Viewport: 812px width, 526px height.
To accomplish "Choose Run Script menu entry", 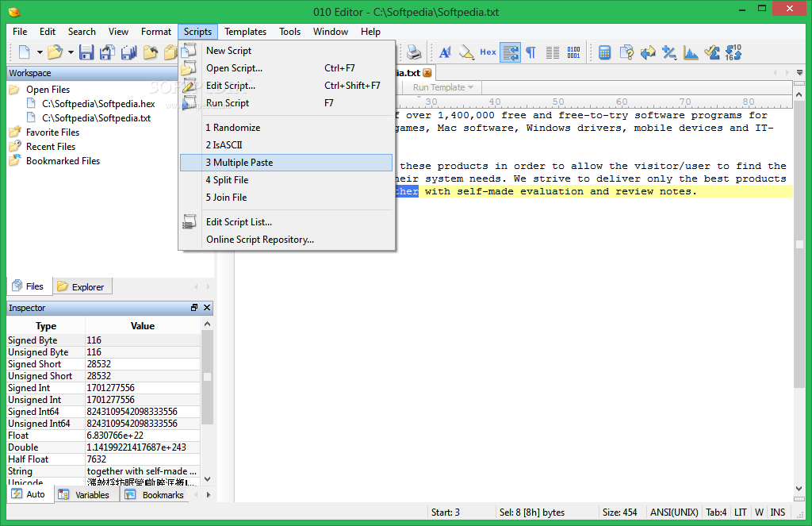I will pos(286,103).
